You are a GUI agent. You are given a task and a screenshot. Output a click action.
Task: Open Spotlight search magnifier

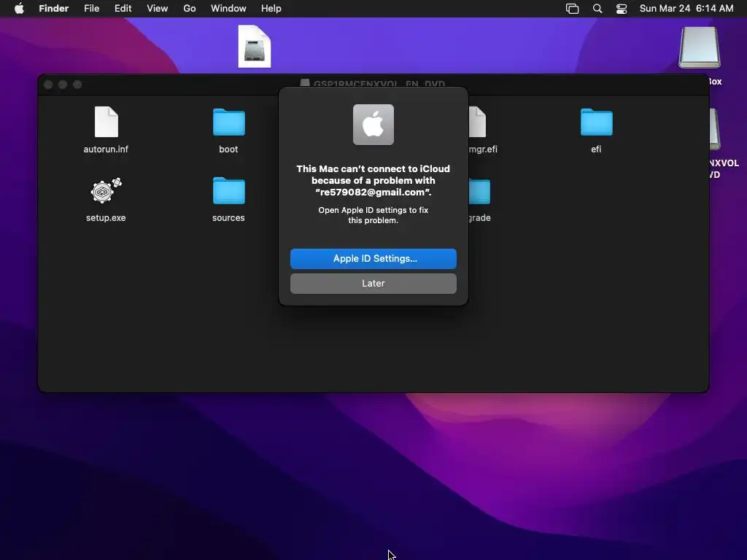click(597, 9)
